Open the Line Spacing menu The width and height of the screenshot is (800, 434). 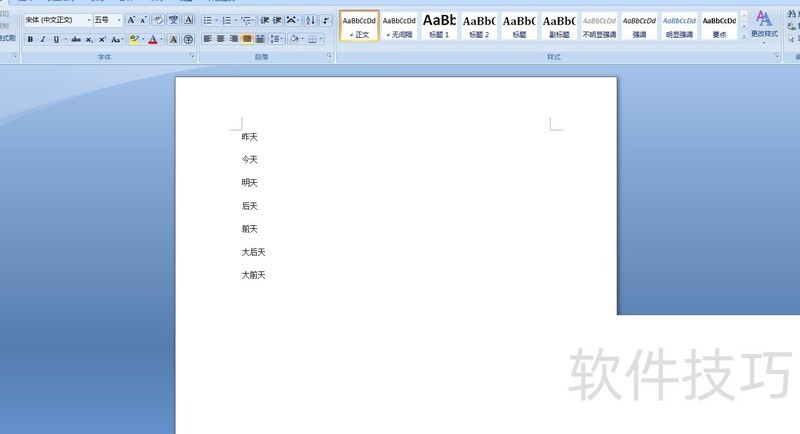(277, 39)
